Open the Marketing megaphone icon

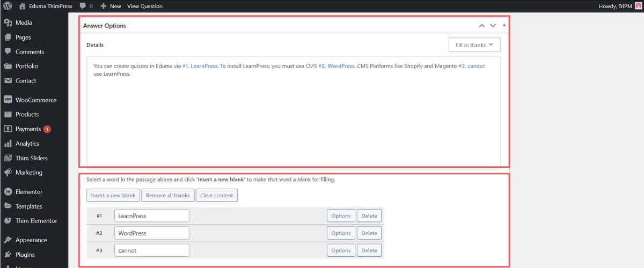pyautogui.click(x=8, y=172)
